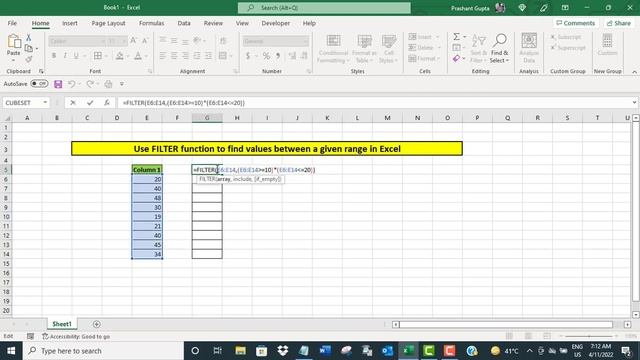Open Cell Styles gallery
Viewport: 640px width, 360px height.
[x=389, y=49]
